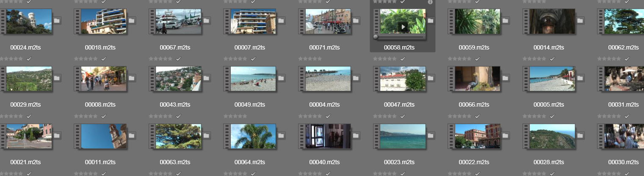644x176 pixels.
Task: Click the folder icon beside 00005.m2ts thumbnail
Action: (x=580, y=78)
